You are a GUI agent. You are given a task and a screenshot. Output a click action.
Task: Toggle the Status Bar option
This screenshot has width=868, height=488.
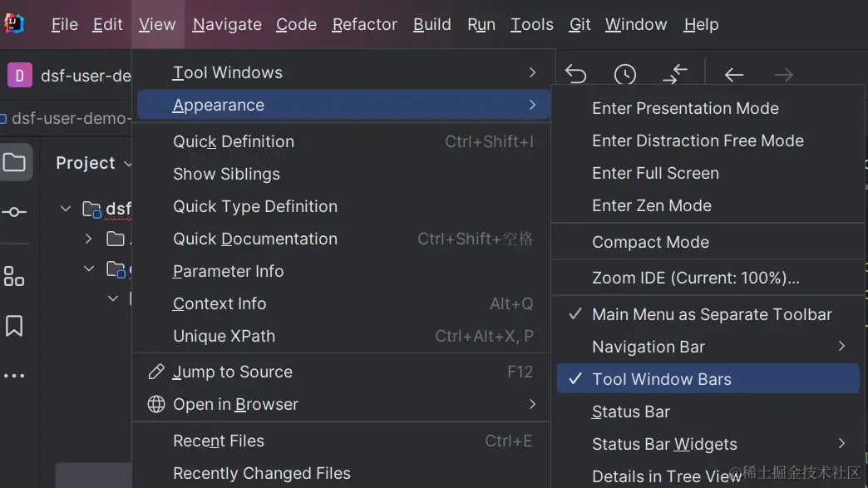631,412
